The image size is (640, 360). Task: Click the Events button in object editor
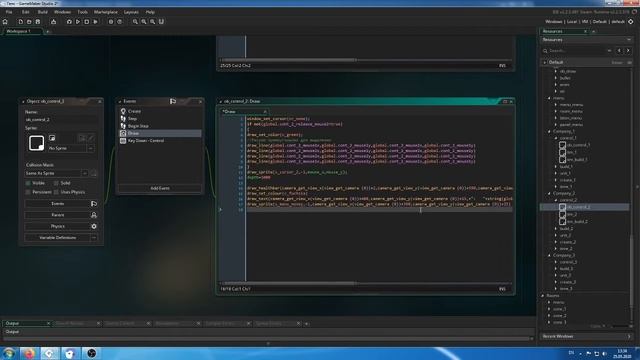coord(61,203)
